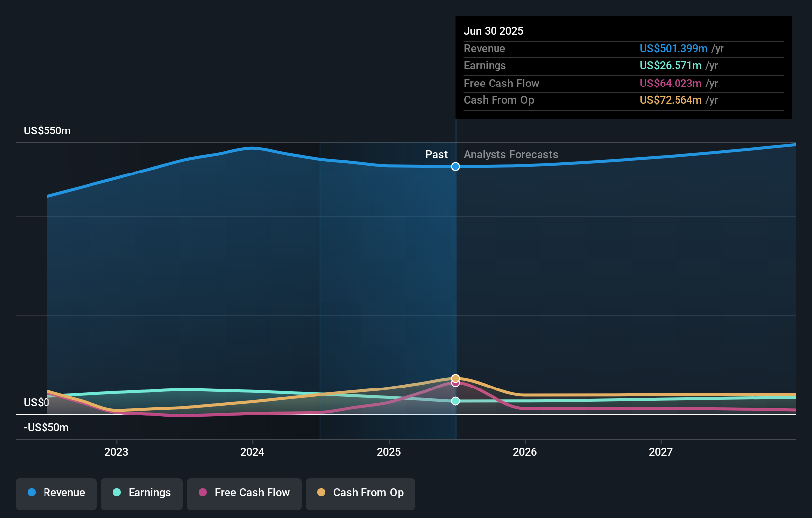
Task: Click the orange Cash From Op legend dot
Action: (x=321, y=492)
